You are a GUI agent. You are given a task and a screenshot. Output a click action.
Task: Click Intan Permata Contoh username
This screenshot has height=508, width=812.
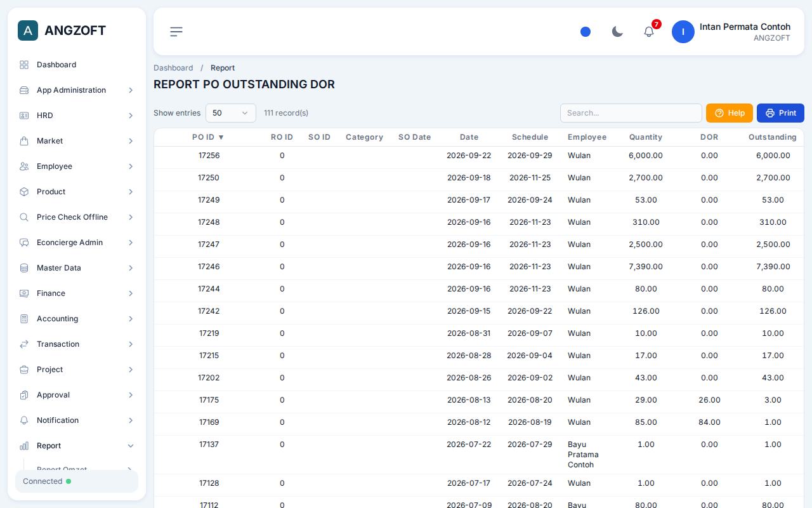(x=745, y=27)
